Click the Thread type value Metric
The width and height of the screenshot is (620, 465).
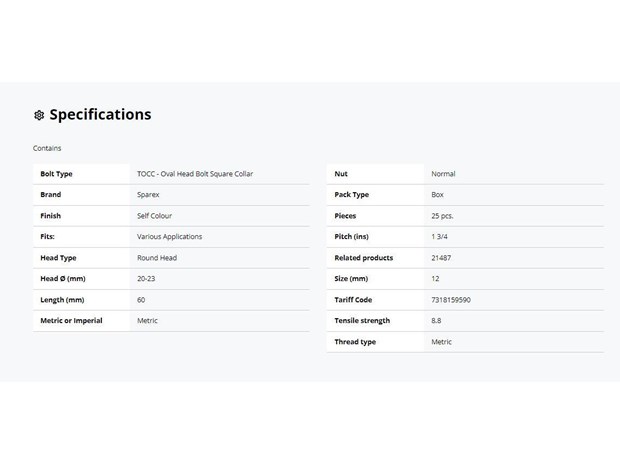(x=441, y=342)
